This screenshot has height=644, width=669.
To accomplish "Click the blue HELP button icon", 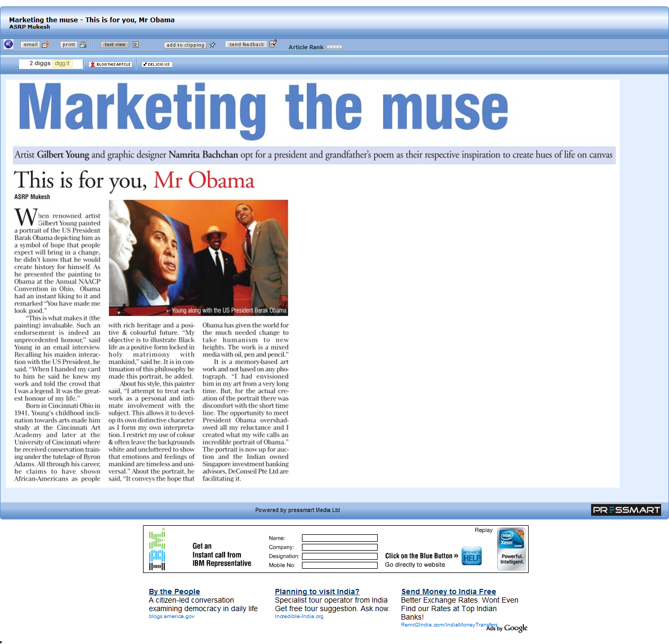I will tap(471, 556).
